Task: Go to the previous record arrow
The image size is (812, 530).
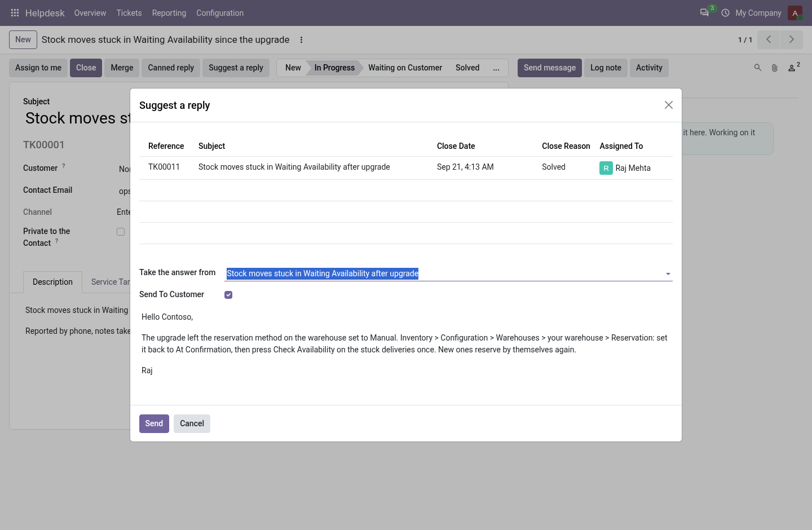Action: (x=769, y=39)
